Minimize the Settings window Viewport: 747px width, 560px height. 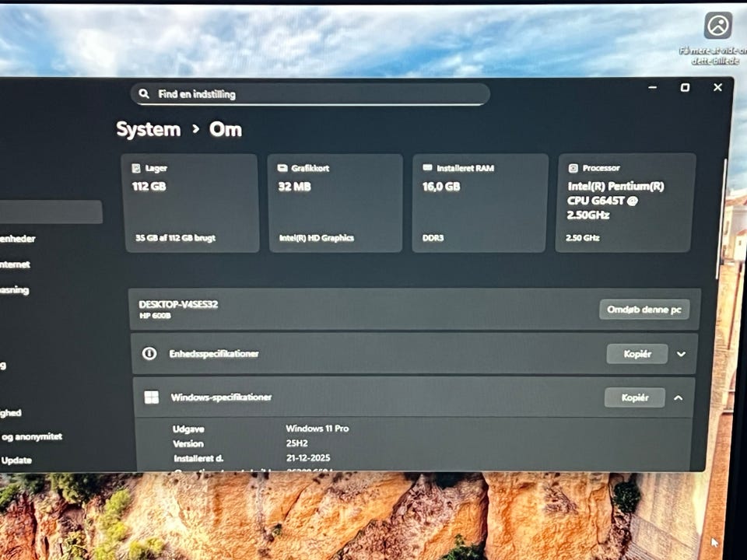click(653, 88)
